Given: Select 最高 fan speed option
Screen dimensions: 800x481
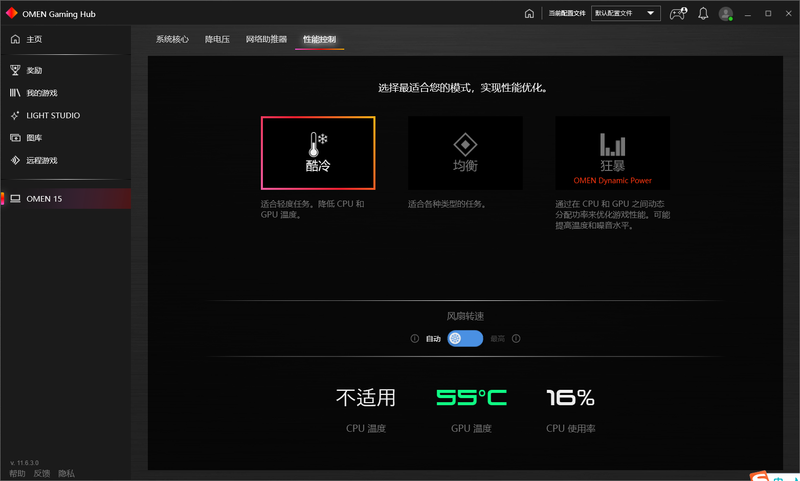Looking at the screenshot, I should [497, 339].
